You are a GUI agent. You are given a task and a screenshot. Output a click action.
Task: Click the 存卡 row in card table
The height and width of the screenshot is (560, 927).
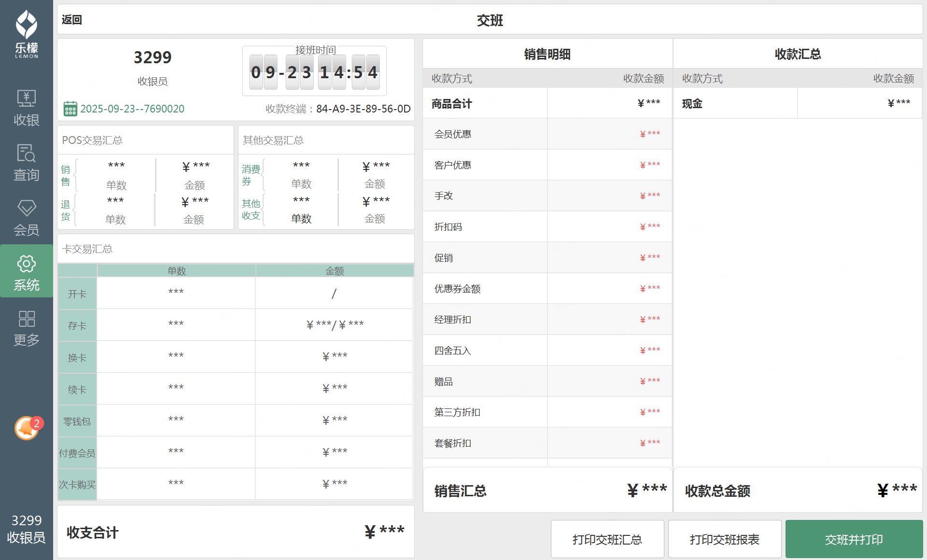[x=77, y=325]
